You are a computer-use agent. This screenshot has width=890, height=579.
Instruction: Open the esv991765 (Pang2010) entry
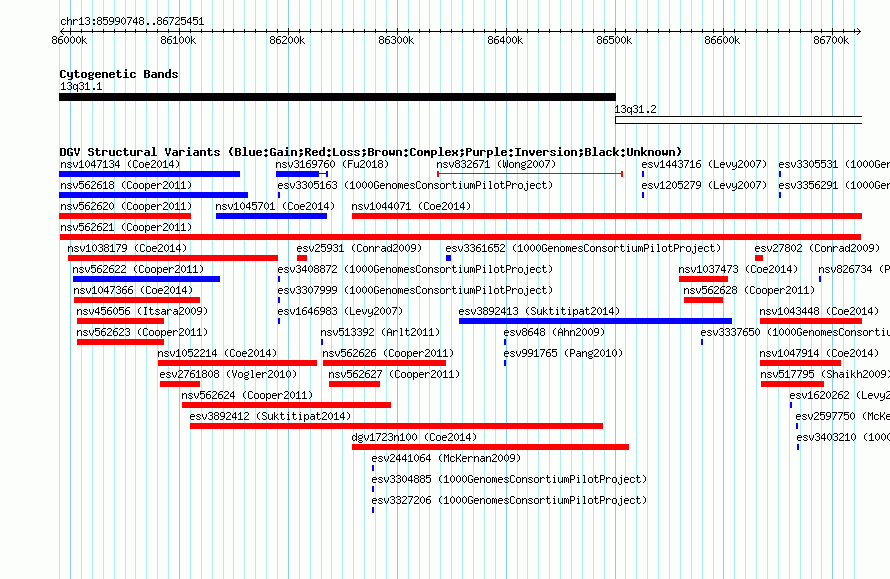coord(563,353)
